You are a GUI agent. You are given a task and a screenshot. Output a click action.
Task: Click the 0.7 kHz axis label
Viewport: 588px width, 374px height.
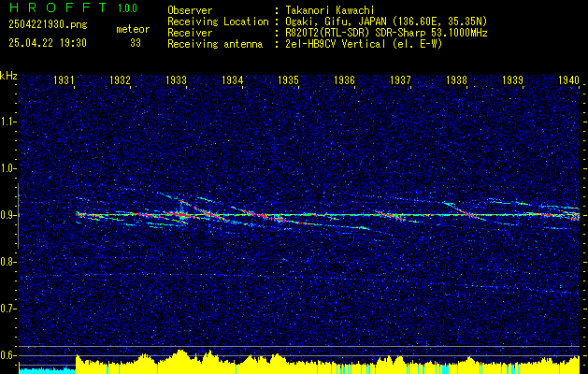click(x=7, y=309)
